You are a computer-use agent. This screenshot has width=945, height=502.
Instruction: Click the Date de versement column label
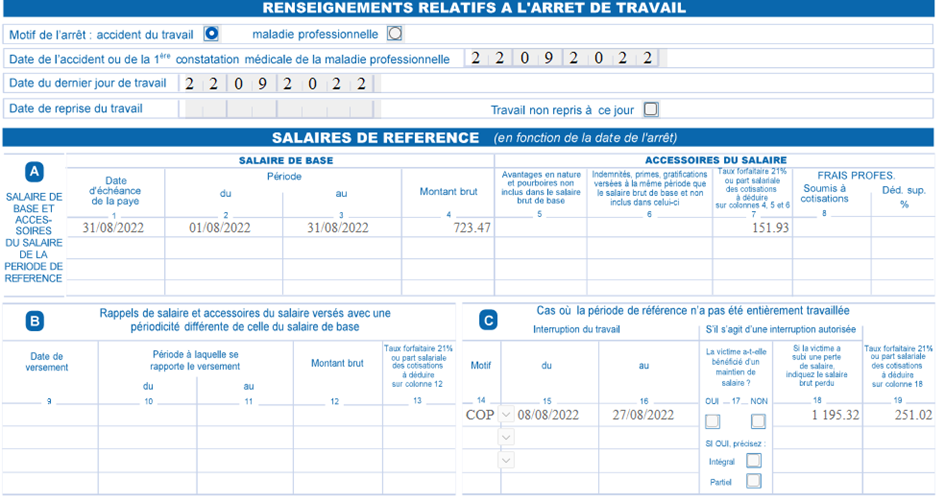click(47, 362)
